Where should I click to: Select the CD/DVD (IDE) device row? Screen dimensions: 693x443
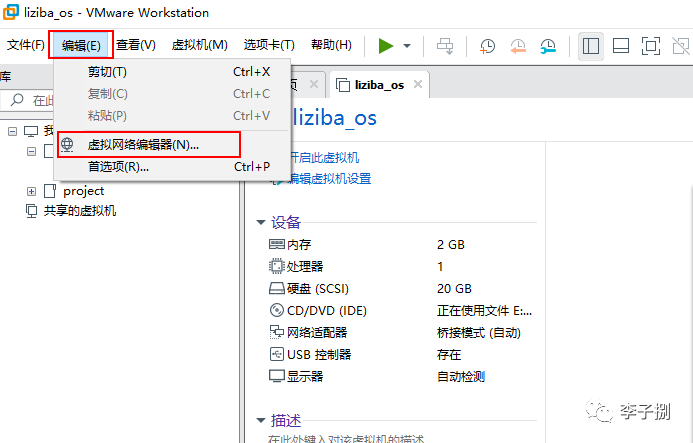pos(402,311)
